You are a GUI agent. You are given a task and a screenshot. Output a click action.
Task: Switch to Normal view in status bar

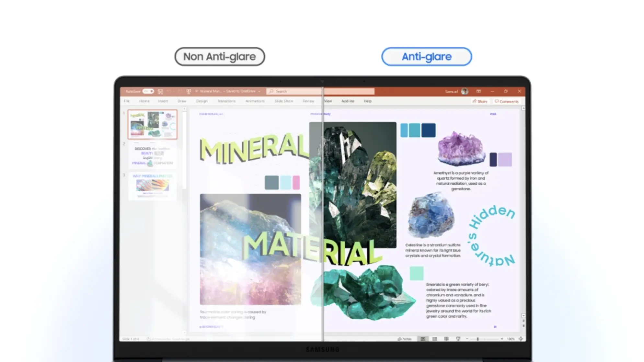coord(423,339)
